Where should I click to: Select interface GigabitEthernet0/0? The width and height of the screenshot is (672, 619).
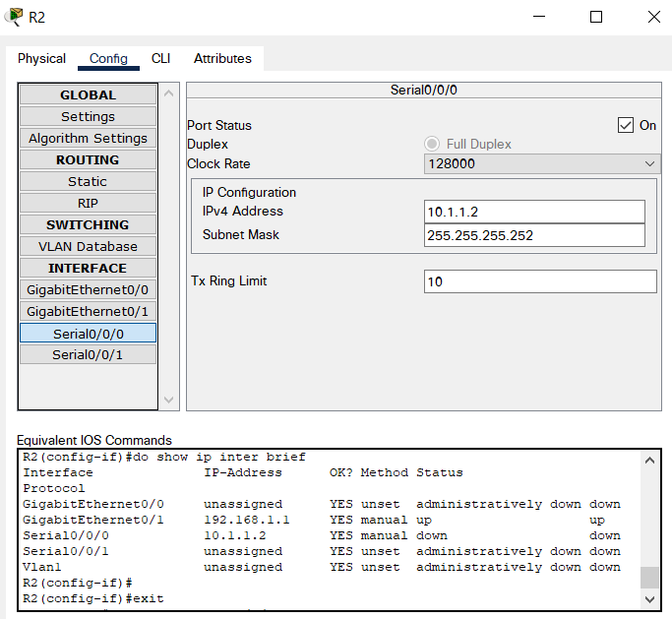click(x=88, y=289)
